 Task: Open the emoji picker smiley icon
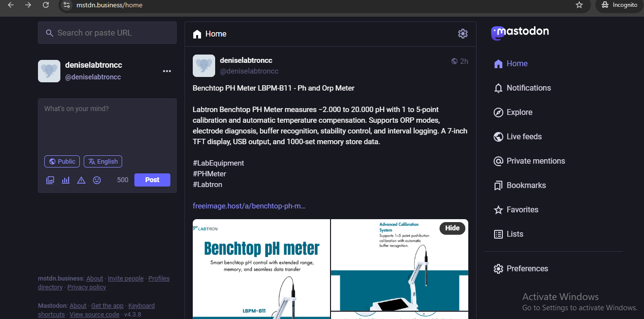point(97,180)
